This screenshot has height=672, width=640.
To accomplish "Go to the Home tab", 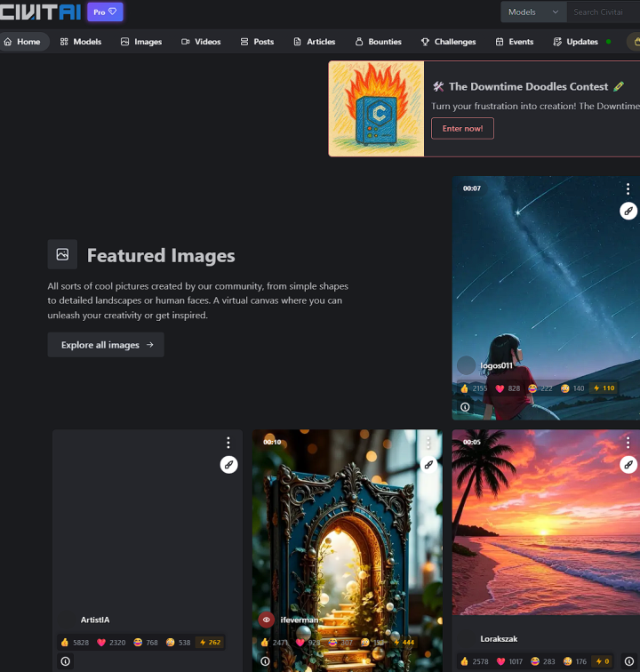I will pyautogui.click(x=23, y=42).
